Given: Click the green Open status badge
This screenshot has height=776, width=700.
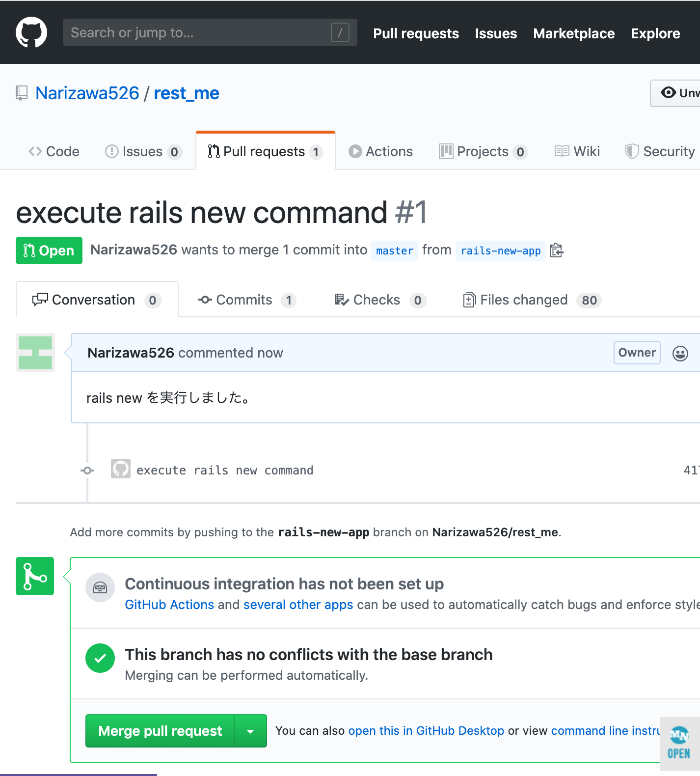Looking at the screenshot, I should click(49, 250).
